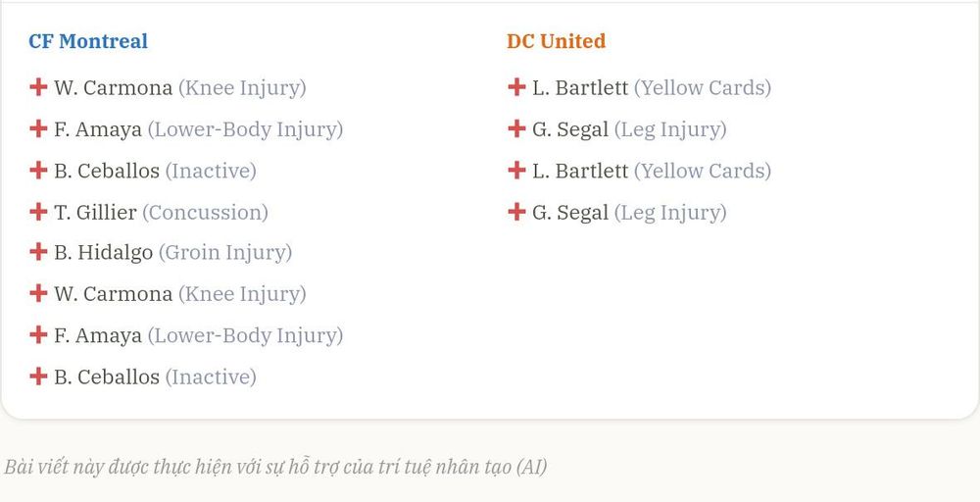Tap the red cross beside the first G. Segal entry
Screen dimensions: 980x502
click(516, 128)
